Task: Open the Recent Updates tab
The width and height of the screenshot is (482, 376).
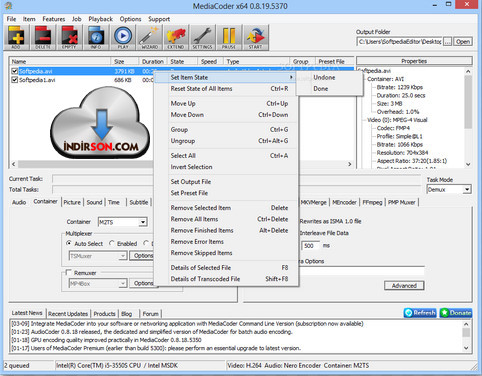Action: coord(68,314)
